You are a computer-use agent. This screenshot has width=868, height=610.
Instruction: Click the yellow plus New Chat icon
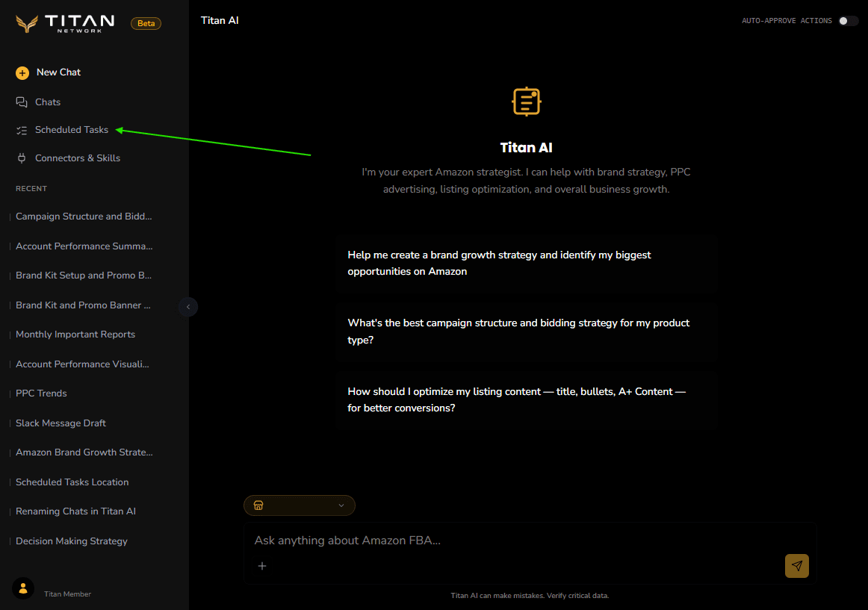click(22, 72)
